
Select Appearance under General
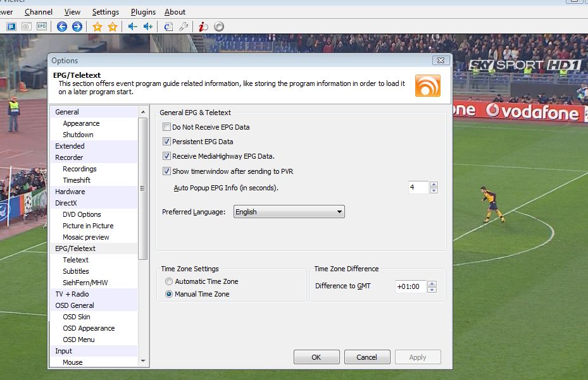coord(82,123)
